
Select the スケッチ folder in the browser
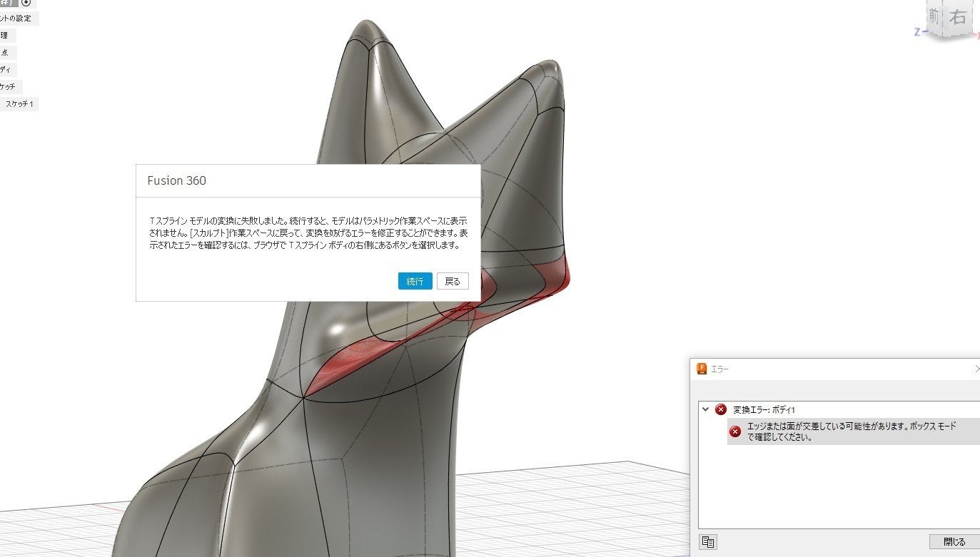(x=9, y=87)
